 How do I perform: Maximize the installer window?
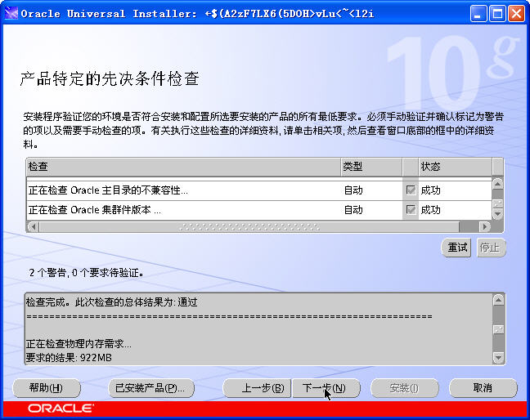point(497,14)
